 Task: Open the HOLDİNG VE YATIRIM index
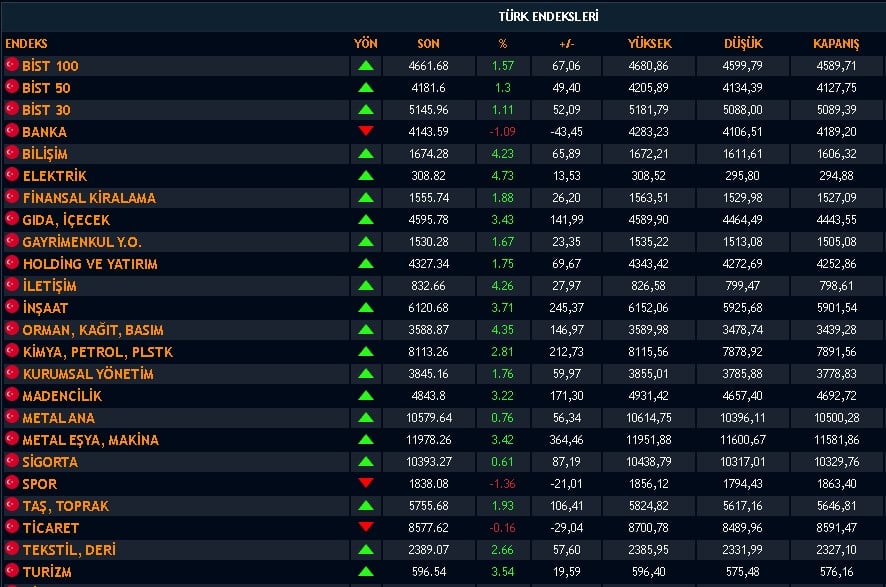pos(90,264)
